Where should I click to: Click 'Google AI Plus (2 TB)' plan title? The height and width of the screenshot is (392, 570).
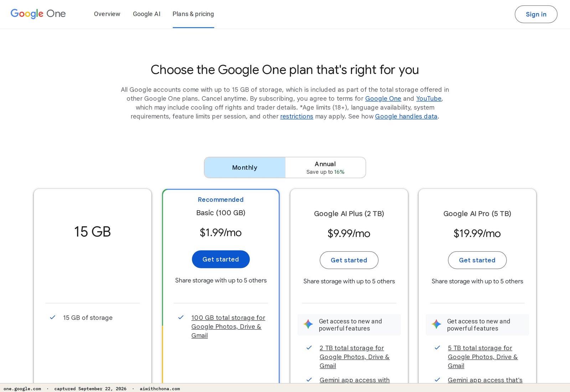(x=349, y=213)
